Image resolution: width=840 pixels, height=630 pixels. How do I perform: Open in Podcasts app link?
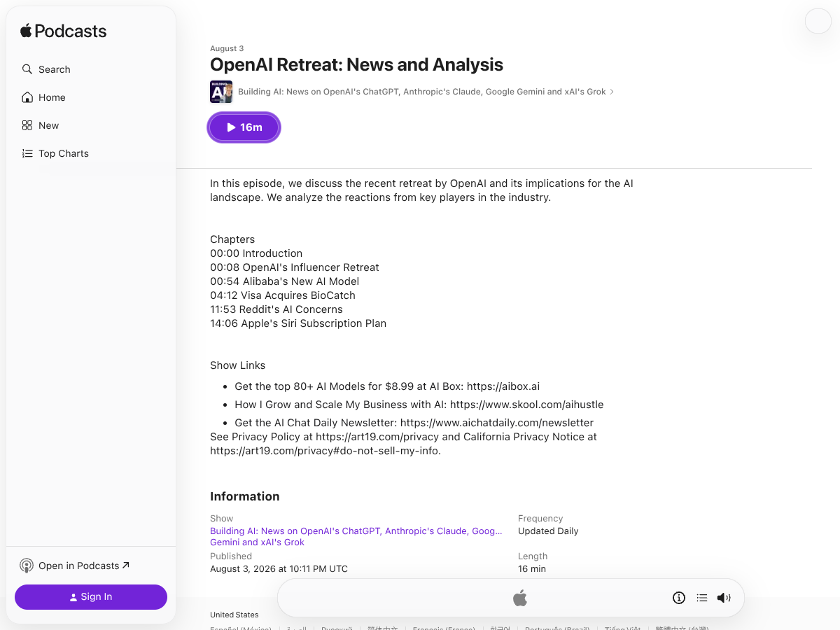pyautogui.click(x=84, y=566)
